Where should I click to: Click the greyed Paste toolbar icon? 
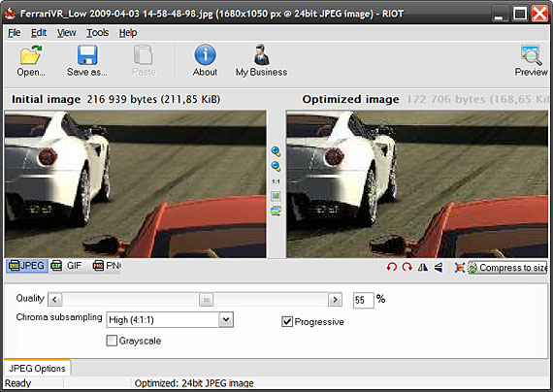click(144, 55)
